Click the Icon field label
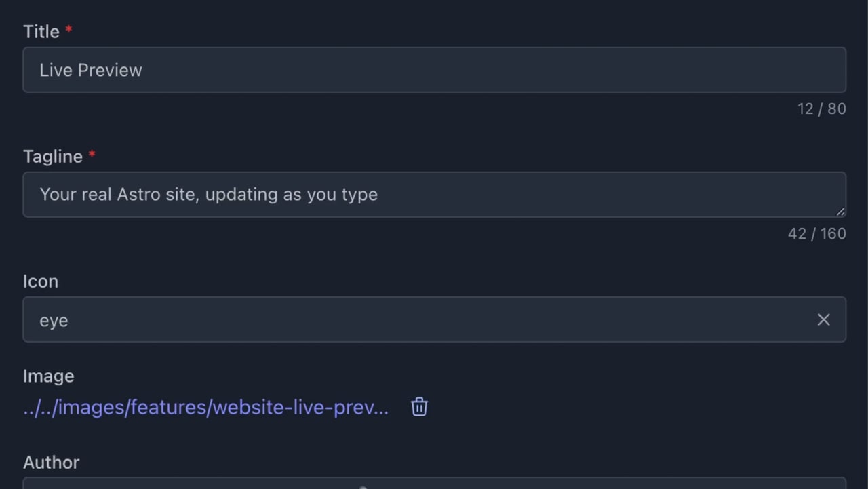 (41, 281)
